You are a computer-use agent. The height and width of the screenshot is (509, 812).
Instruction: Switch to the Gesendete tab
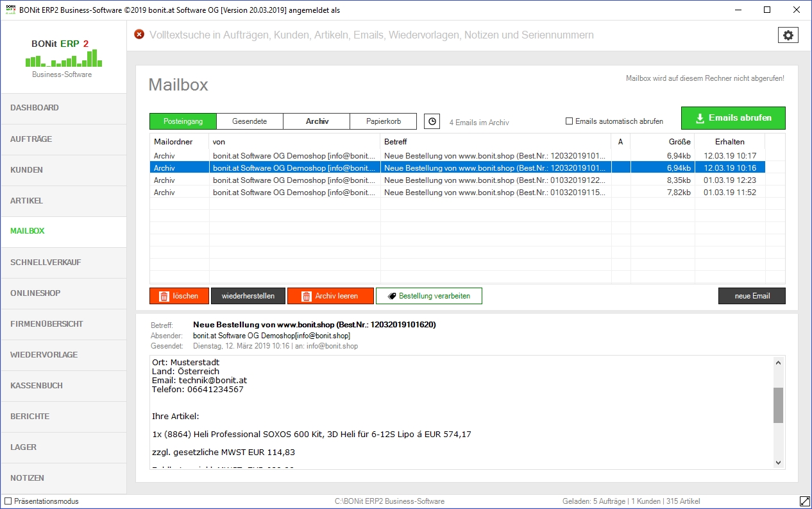point(250,121)
